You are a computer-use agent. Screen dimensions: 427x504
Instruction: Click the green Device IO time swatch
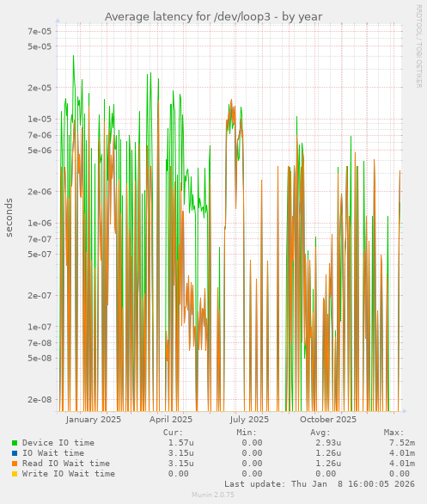[15, 443]
